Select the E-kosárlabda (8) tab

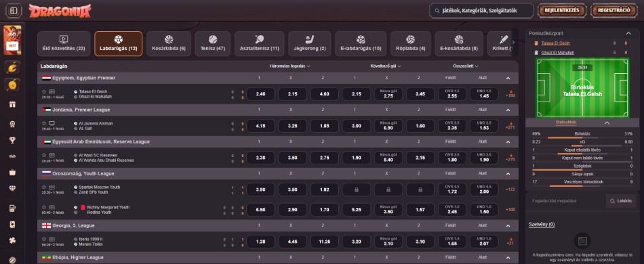click(459, 44)
